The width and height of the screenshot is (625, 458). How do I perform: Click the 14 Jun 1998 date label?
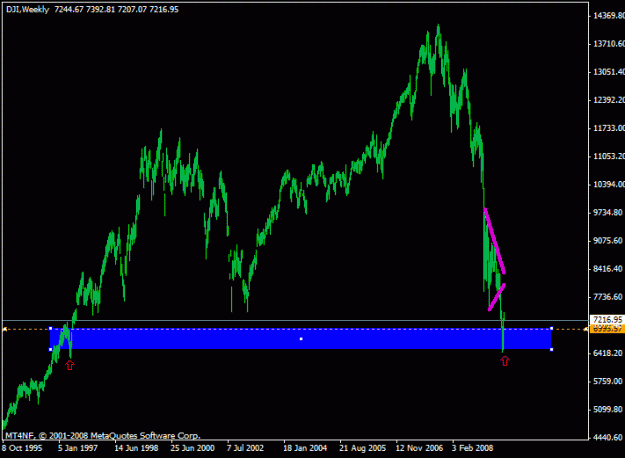click(136, 448)
